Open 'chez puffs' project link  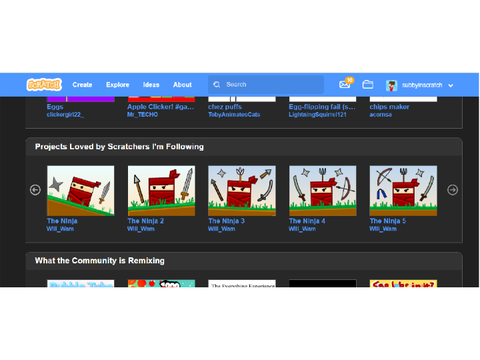pos(225,107)
